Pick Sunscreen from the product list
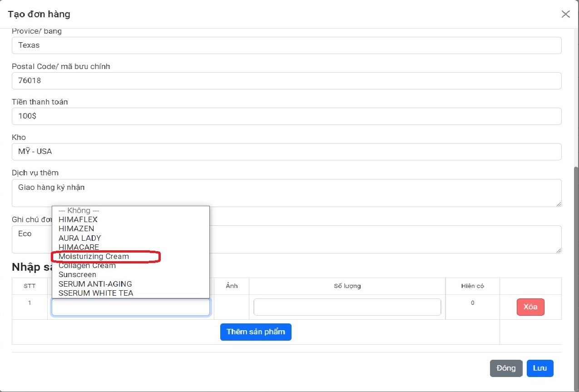Viewport: 579px width, 392px height. point(78,275)
